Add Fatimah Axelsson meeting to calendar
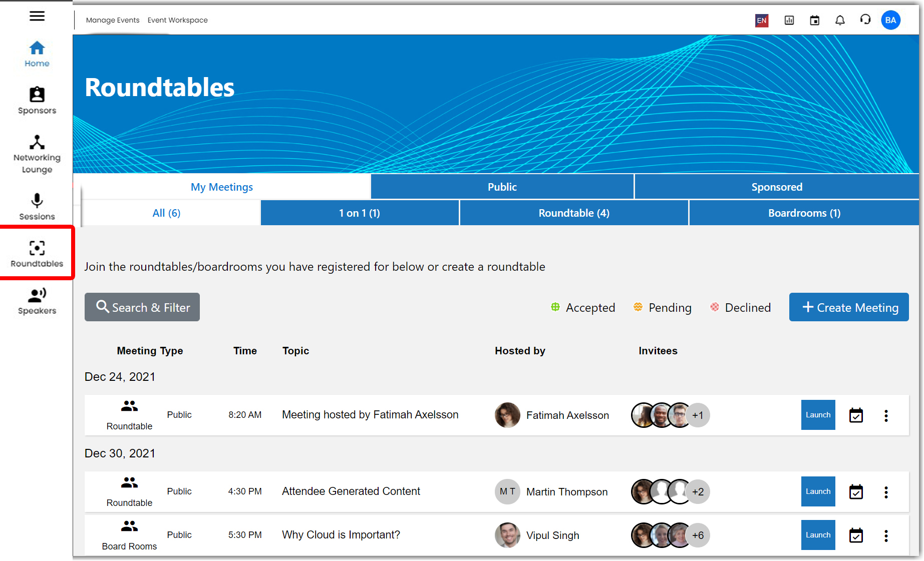This screenshot has height=561, width=924. pos(856,415)
